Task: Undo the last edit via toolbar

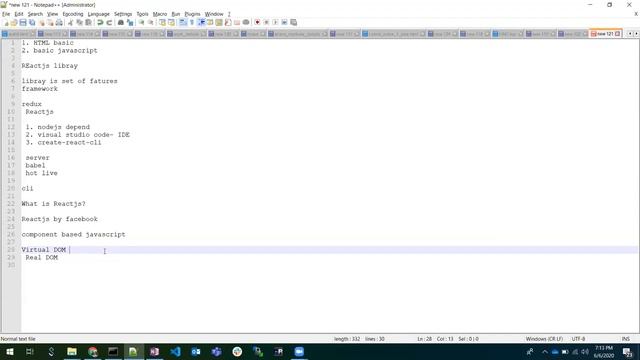Action: [x=100, y=22]
